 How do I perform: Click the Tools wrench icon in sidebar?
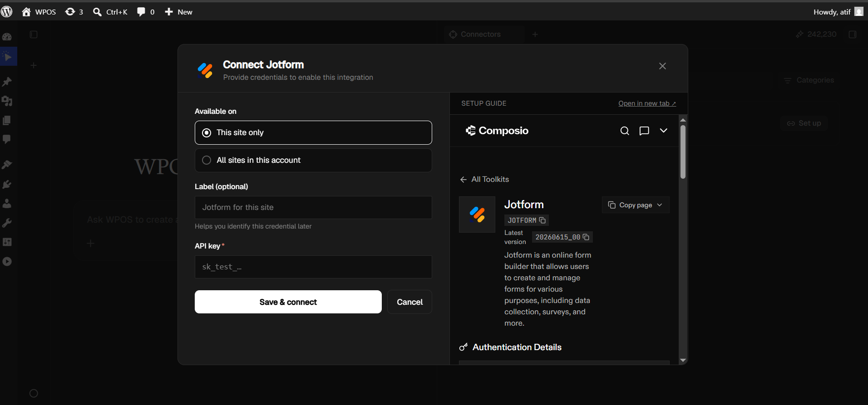pos(7,223)
